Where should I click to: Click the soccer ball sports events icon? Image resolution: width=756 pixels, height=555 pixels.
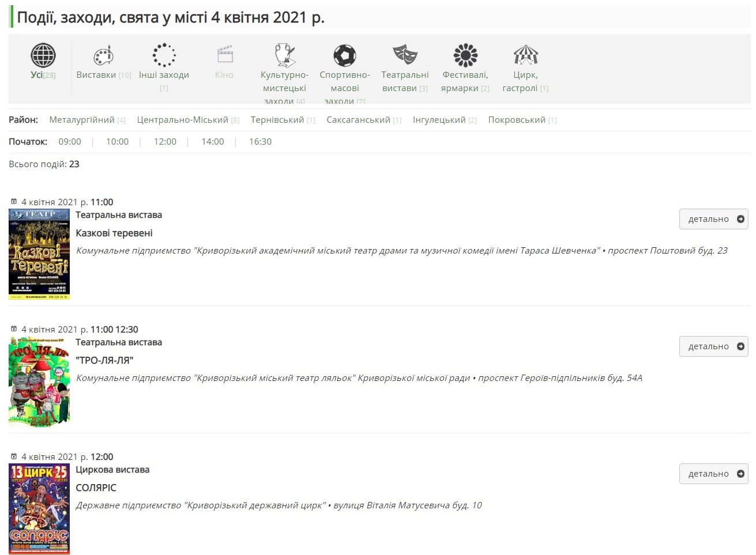[345, 55]
